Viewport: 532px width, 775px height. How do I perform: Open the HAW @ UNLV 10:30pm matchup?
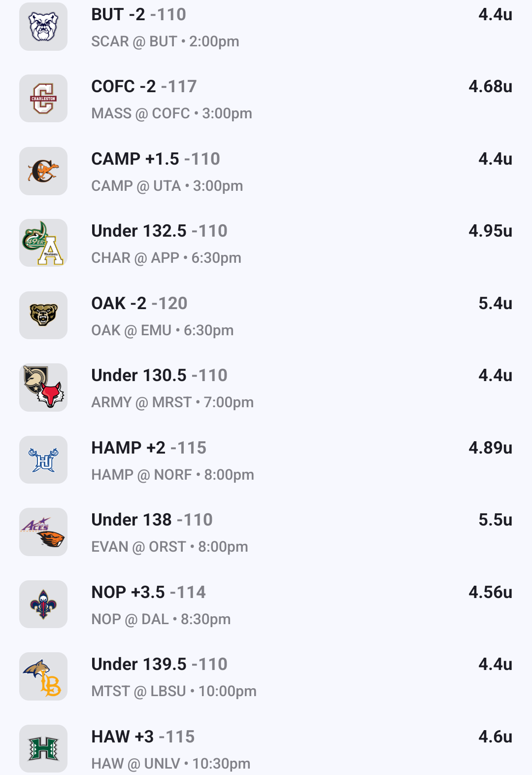[x=170, y=764]
